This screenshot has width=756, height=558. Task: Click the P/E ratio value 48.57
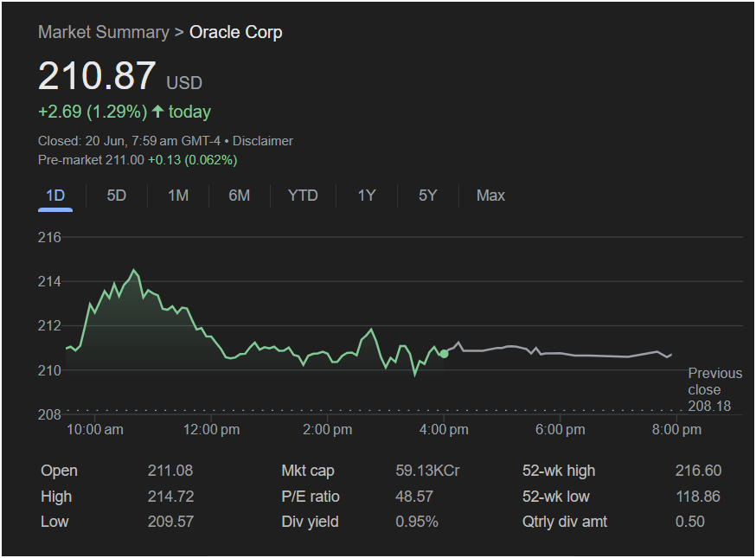point(414,497)
